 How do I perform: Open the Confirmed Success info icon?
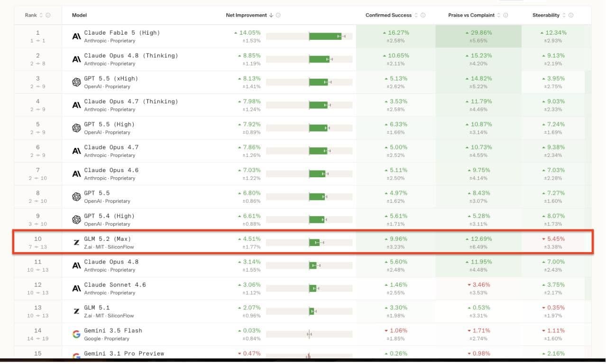[423, 15]
